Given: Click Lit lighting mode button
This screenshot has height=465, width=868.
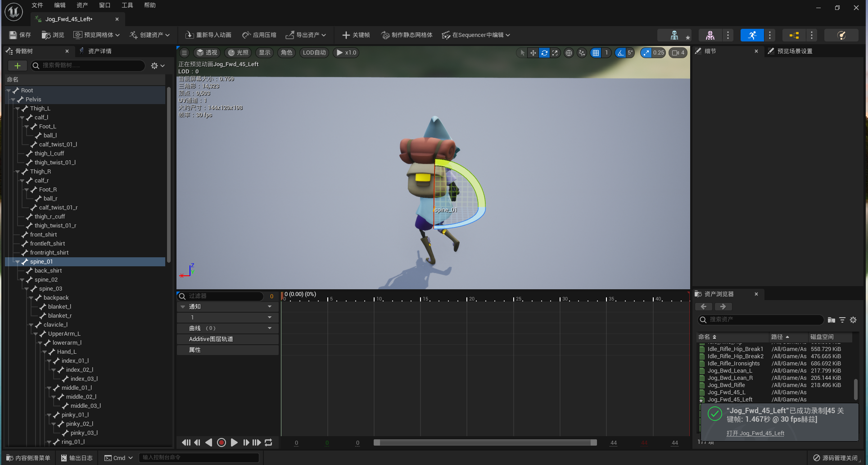Looking at the screenshot, I should 238,53.
